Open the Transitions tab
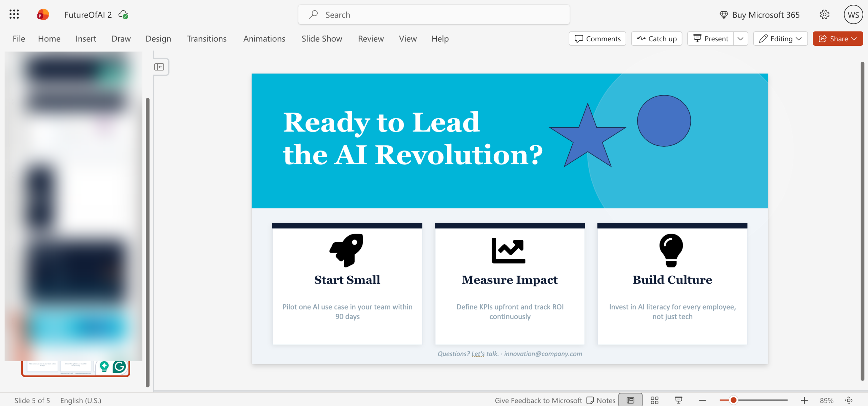This screenshot has height=406, width=868. [206, 39]
